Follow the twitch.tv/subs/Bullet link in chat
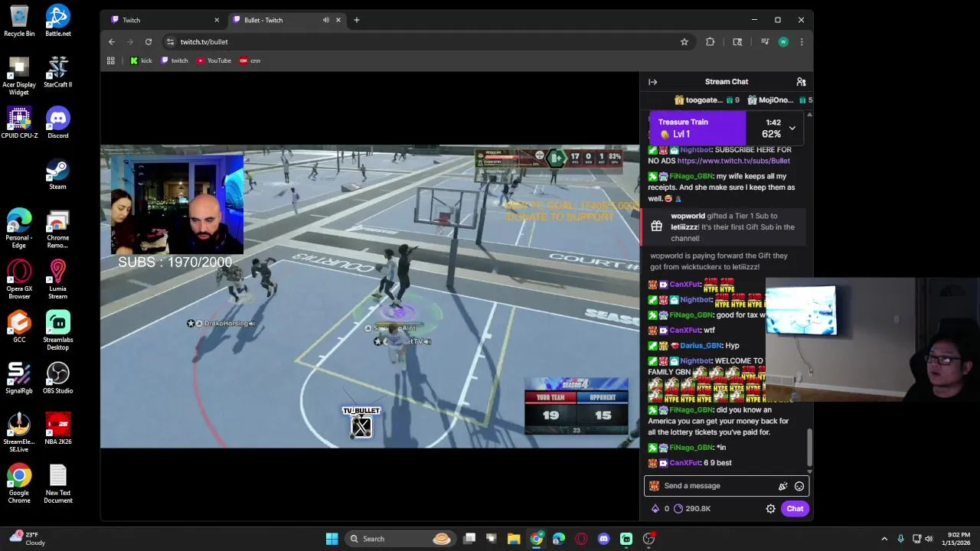 [733, 161]
